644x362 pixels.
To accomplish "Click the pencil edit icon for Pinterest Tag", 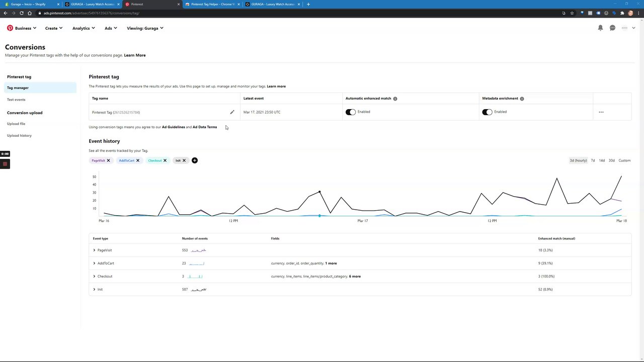I will [x=232, y=112].
